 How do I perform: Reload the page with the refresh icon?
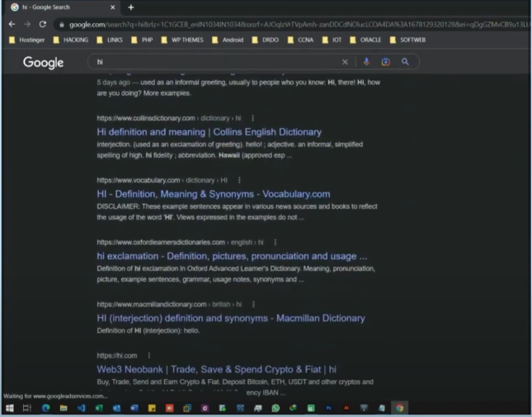(43, 25)
